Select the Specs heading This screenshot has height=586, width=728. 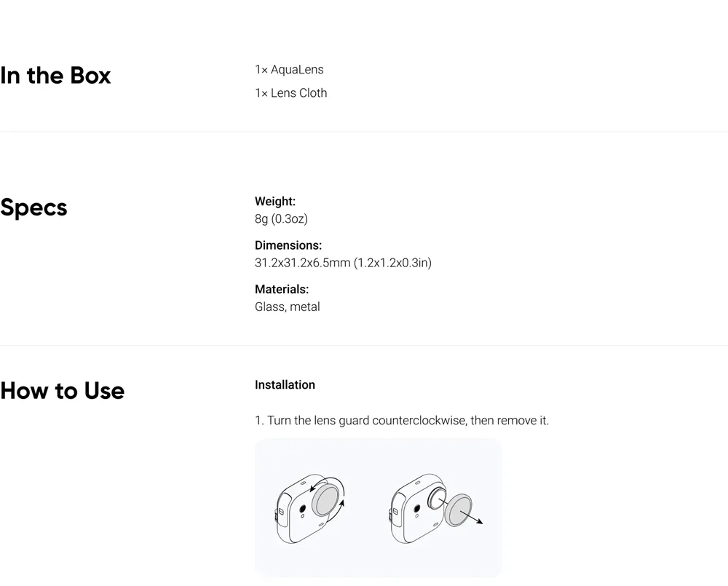33,207
